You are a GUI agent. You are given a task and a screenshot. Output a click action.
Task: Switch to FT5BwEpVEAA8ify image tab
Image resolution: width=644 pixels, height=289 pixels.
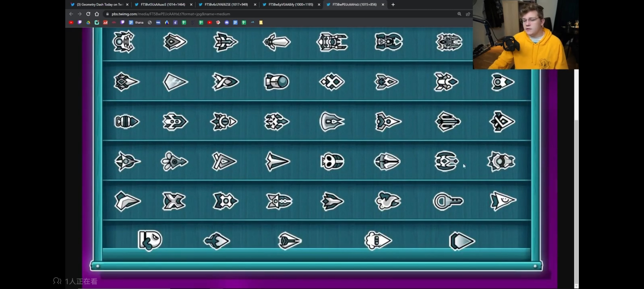point(291,5)
